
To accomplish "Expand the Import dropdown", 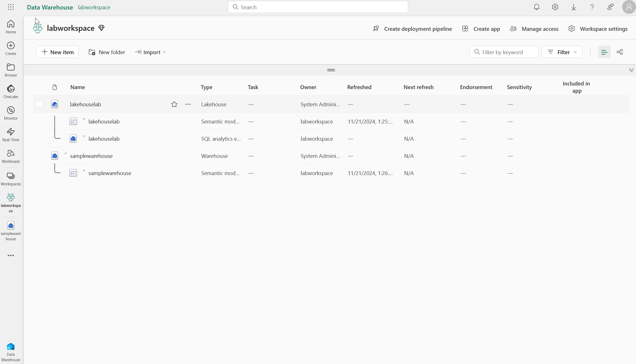I will coord(151,52).
